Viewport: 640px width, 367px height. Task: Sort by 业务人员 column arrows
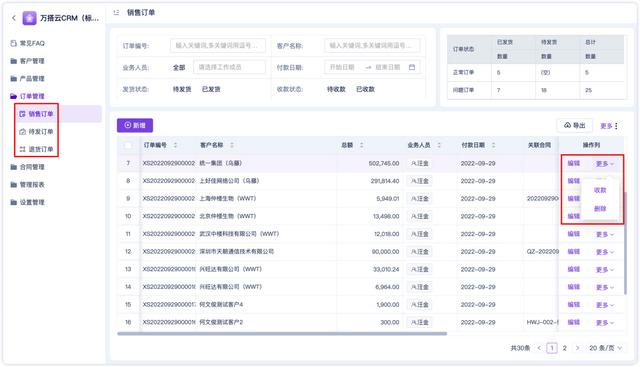click(439, 145)
